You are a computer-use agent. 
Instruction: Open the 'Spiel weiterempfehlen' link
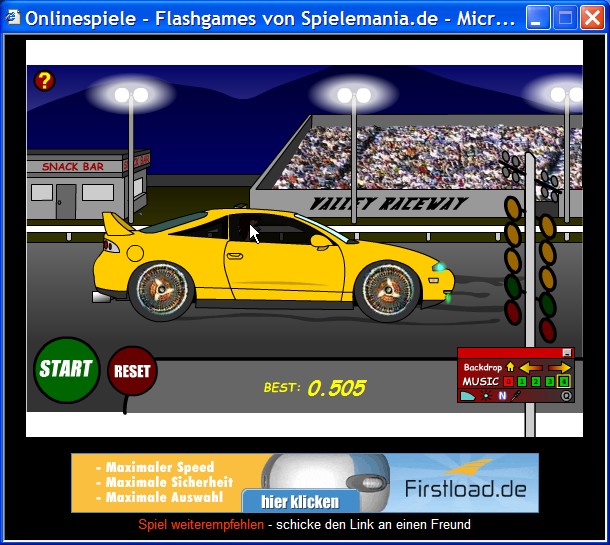[x=201, y=524]
